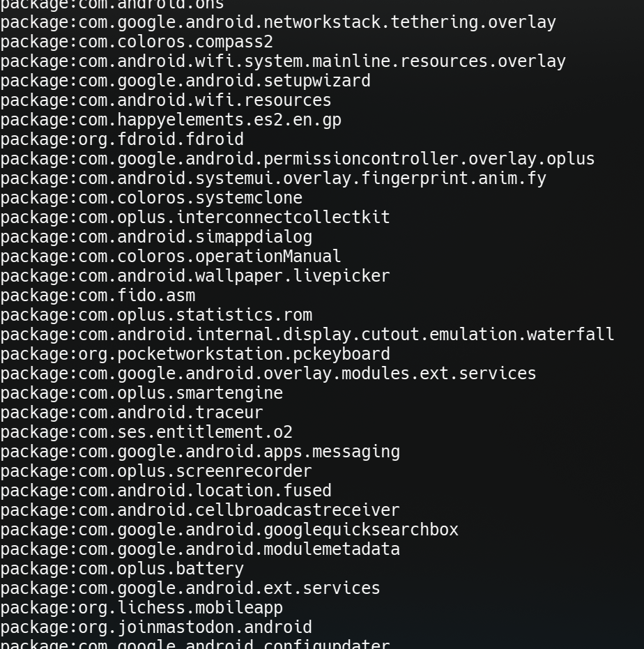Click the org.joinmastodon.android package line
The image size is (644, 649).
[x=156, y=627]
